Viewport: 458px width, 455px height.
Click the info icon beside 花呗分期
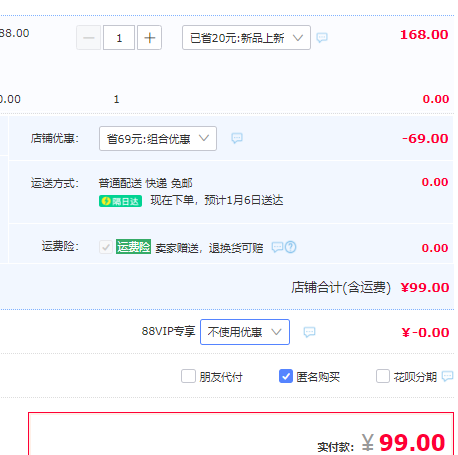point(447,376)
